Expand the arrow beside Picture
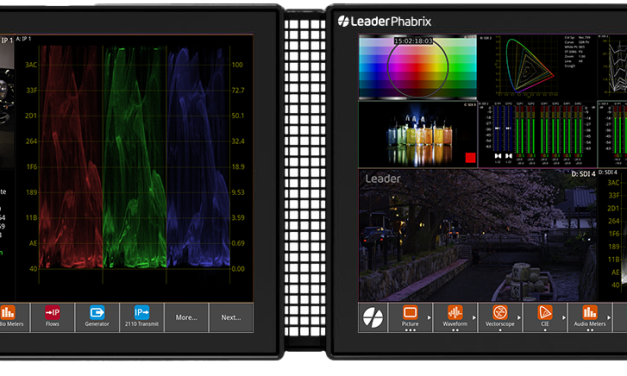The width and height of the screenshot is (627, 376). click(429, 318)
